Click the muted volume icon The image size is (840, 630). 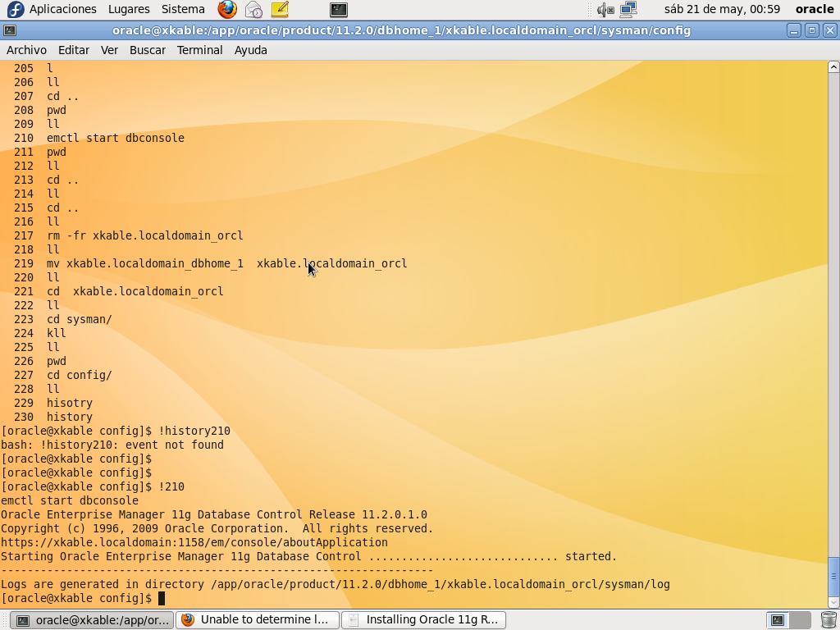point(605,9)
